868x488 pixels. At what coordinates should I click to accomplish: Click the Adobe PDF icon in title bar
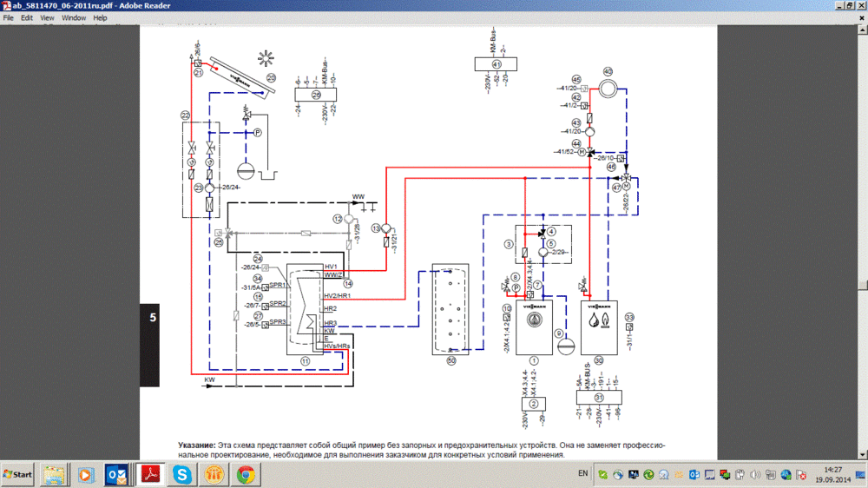tap(6, 5)
